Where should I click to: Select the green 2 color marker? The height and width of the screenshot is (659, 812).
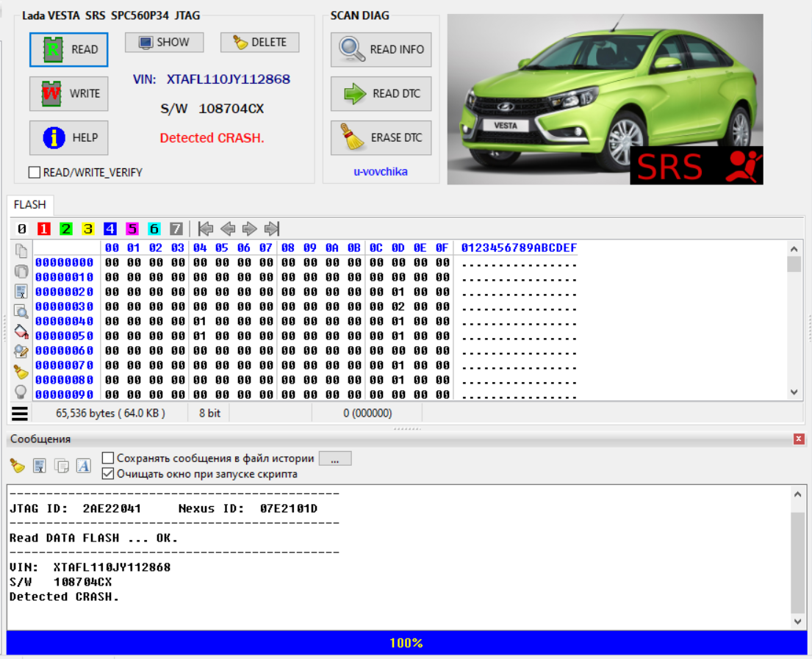click(x=65, y=228)
